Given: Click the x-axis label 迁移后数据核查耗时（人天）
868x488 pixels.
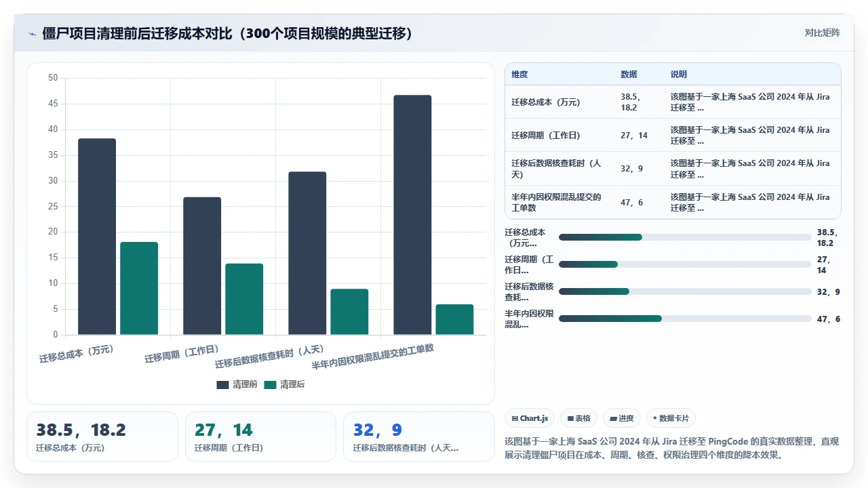Looking at the screenshot, I should pos(270,357).
